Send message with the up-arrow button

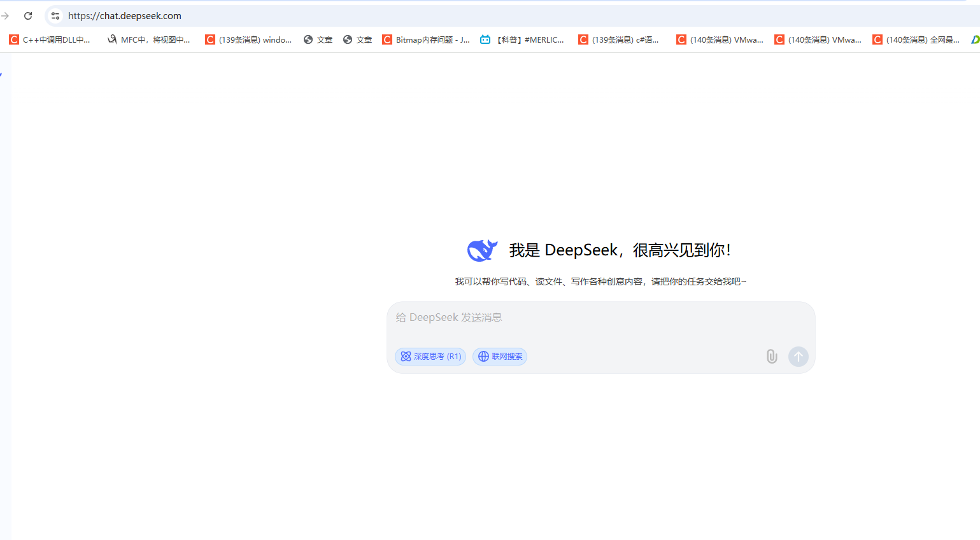[x=799, y=357]
